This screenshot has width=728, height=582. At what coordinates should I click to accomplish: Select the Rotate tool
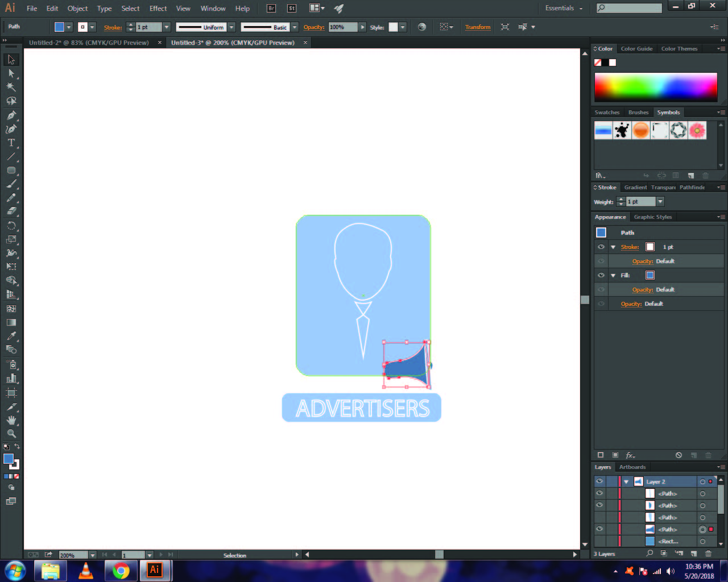tap(11, 226)
